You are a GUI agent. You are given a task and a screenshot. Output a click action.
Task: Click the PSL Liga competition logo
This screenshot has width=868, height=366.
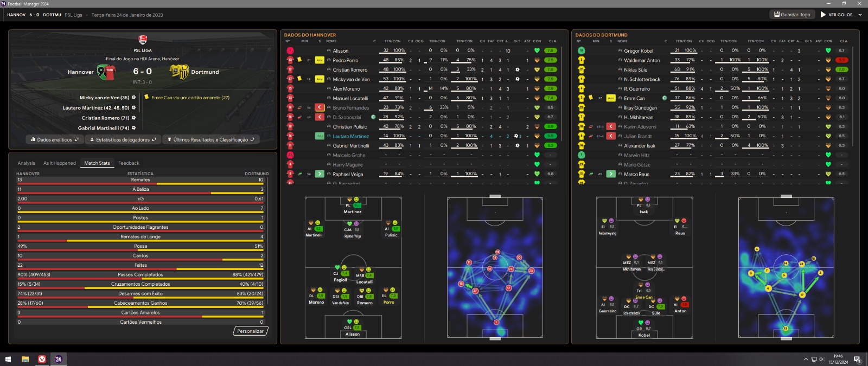click(x=143, y=40)
